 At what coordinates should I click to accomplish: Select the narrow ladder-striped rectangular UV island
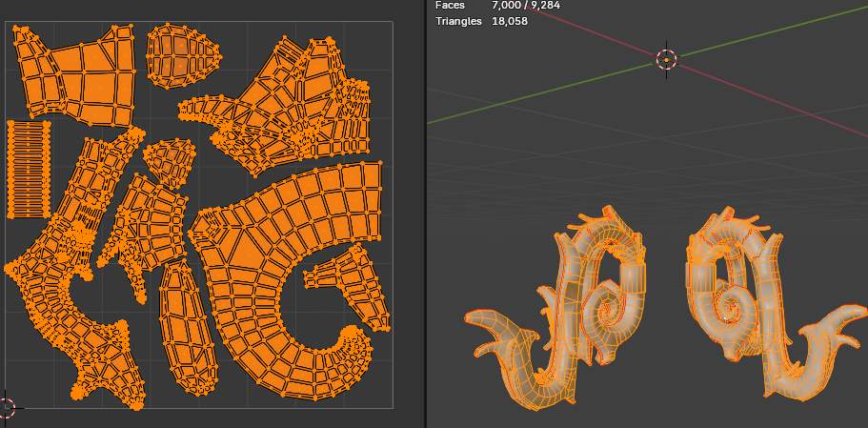[29, 169]
